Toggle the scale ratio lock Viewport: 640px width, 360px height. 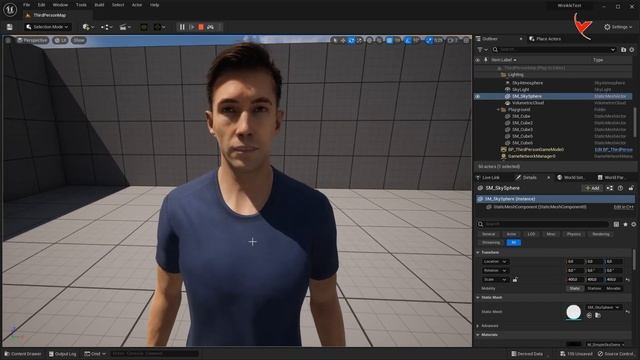tap(515, 280)
